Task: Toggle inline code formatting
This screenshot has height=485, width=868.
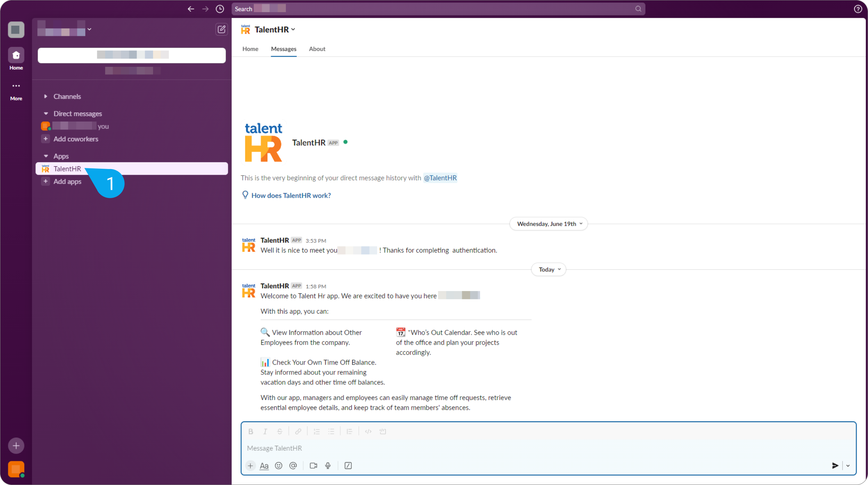Action: [368, 431]
